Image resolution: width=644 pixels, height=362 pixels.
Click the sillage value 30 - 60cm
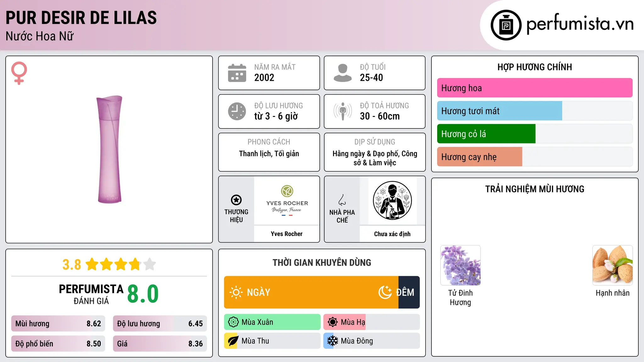[x=380, y=116]
